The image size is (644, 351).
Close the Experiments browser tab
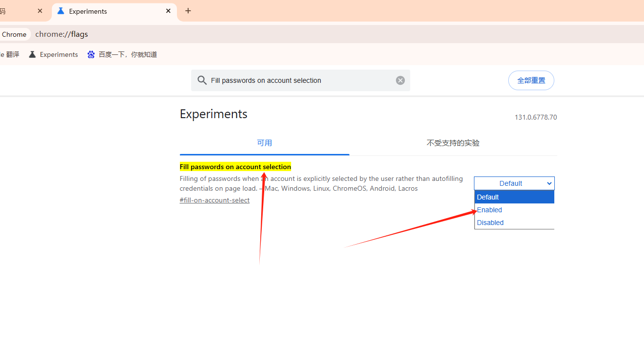point(168,11)
